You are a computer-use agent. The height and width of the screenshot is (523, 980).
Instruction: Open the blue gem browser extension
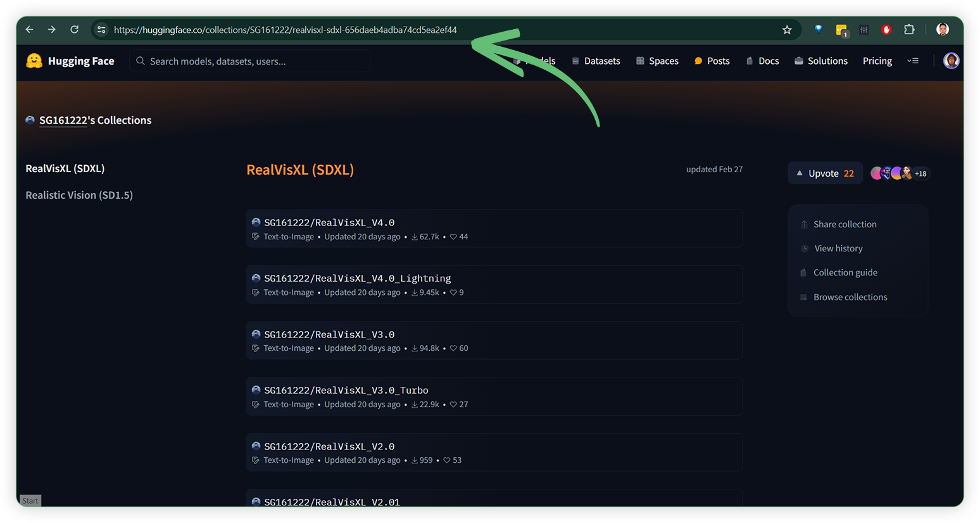819,30
